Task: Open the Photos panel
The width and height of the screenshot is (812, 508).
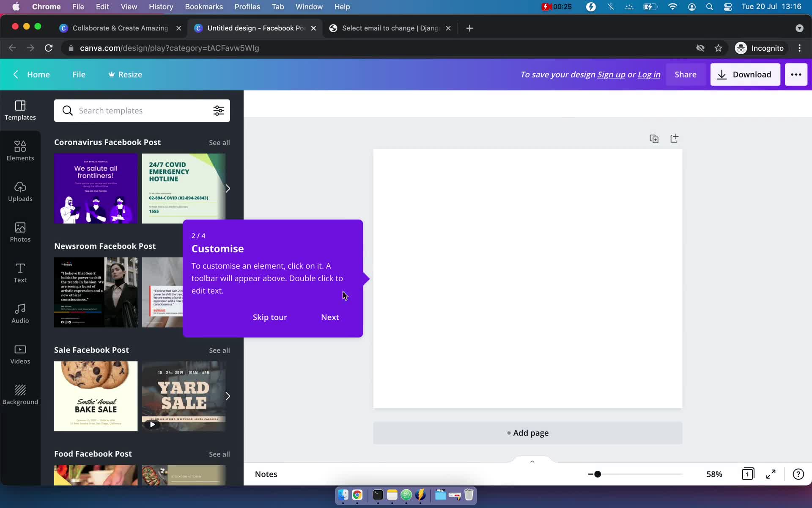Action: coord(20,232)
